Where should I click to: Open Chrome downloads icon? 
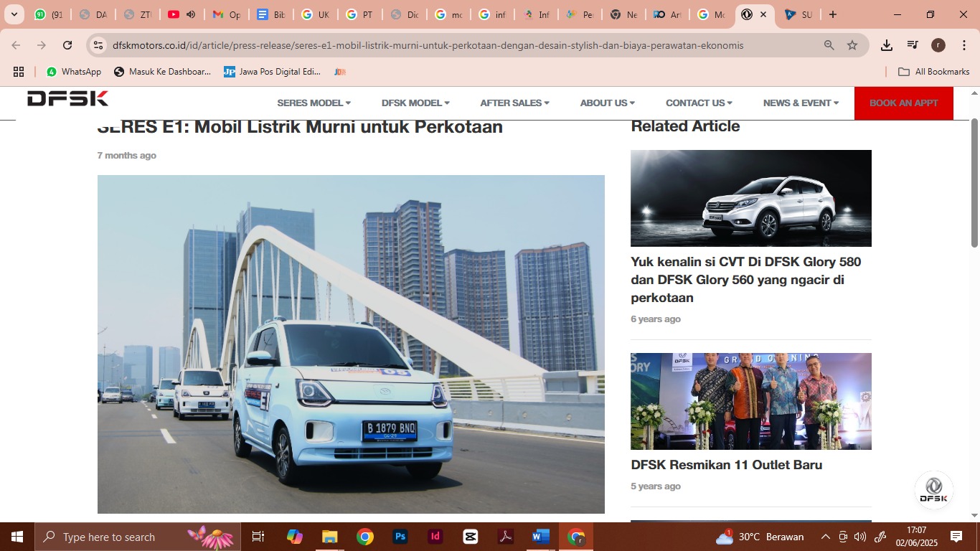coord(887,45)
